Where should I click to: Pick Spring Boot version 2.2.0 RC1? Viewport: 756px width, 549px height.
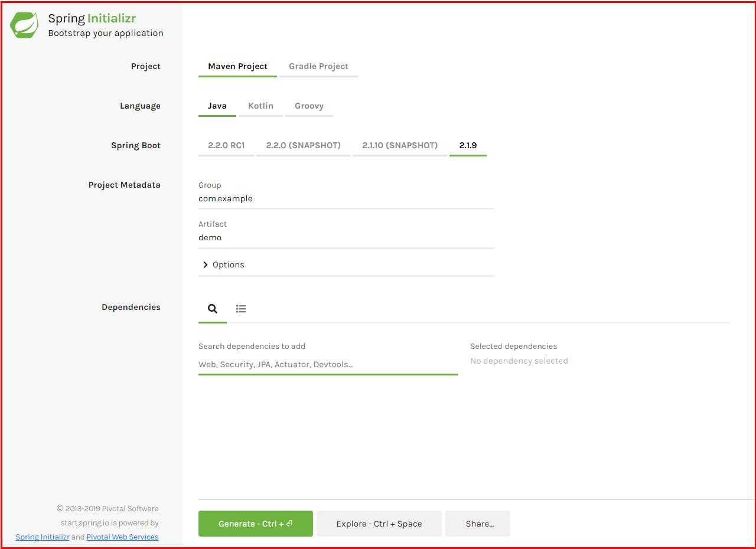point(226,145)
